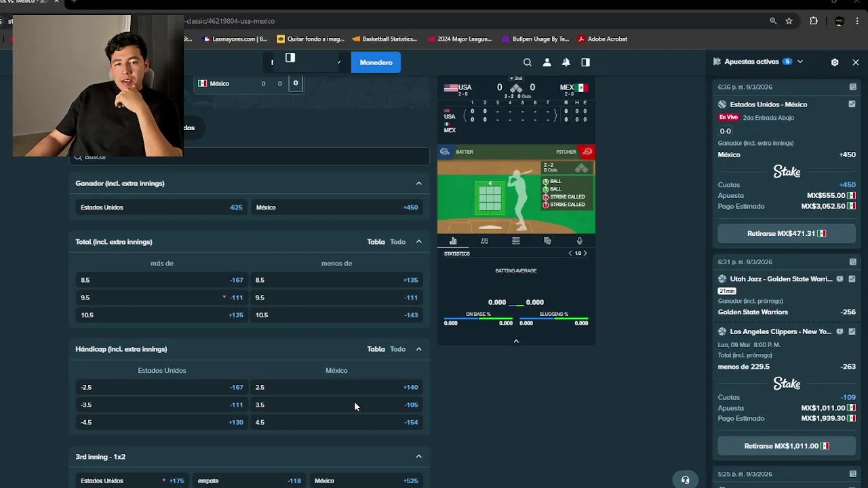Open receipt icon for 5:25 p. m. bet

852,474
